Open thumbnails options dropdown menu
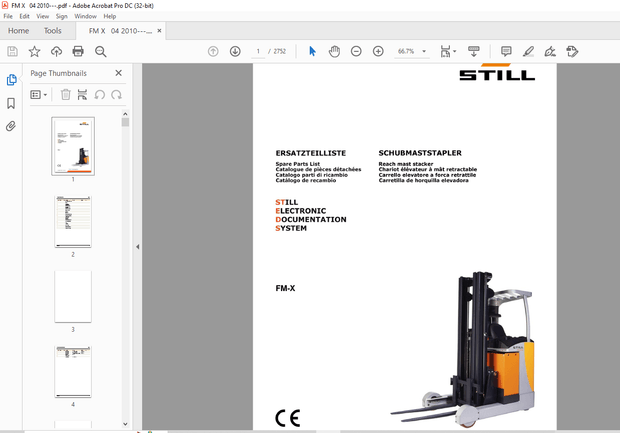Viewport: 620px width, 433px height. click(x=39, y=95)
